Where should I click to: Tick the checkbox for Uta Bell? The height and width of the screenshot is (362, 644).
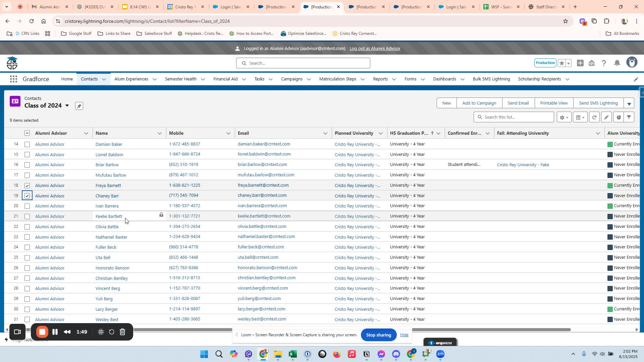click(x=27, y=258)
